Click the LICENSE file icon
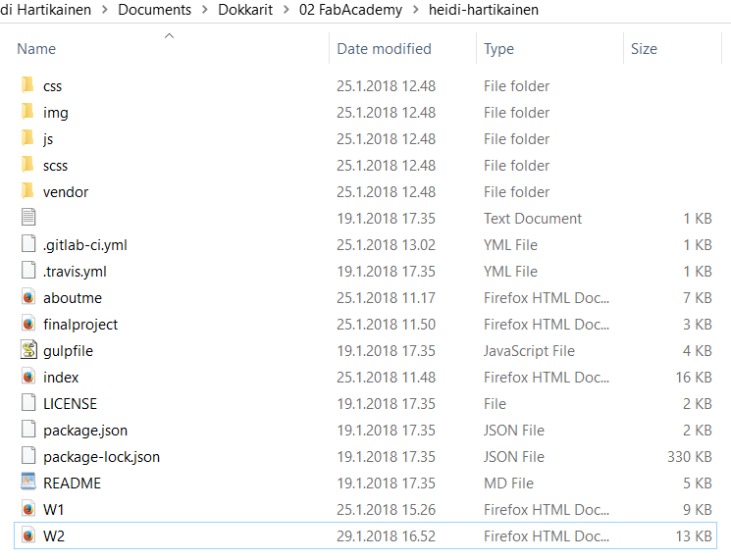Image resolution: width=731 pixels, height=560 pixels. click(x=28, y=402)
